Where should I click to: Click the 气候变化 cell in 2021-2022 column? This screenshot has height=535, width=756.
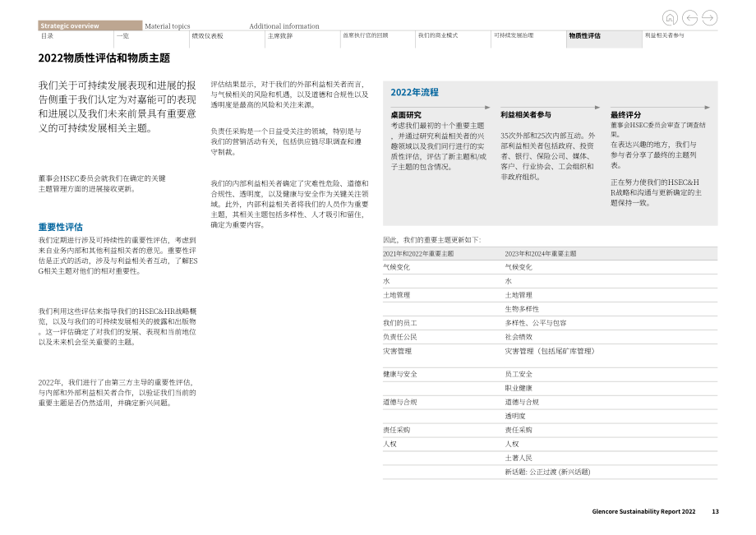tap(396, 267)
